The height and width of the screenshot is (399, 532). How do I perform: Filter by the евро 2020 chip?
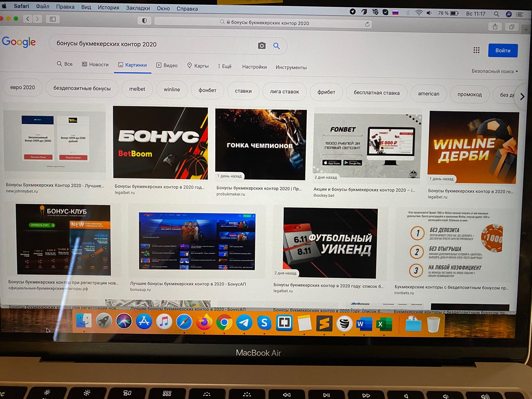click(22, 87)
